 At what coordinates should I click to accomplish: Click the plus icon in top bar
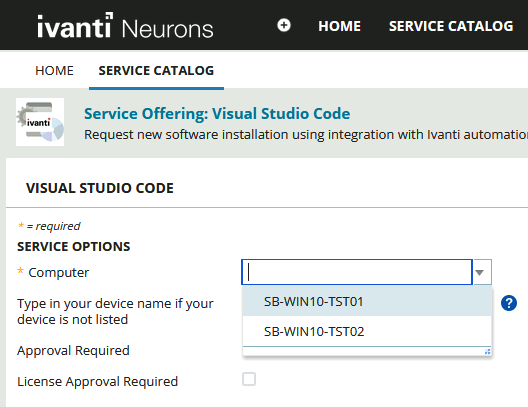(x=284, y=25)
